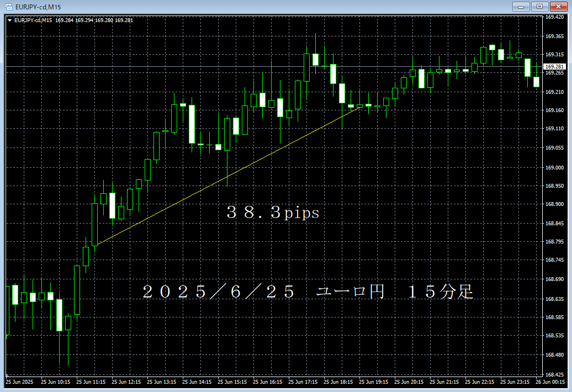Viewport: 572px width, 392px height.
Task: Click the "38.3pips" text annotation
Action: pyautogui.click(x=273, y=213)
